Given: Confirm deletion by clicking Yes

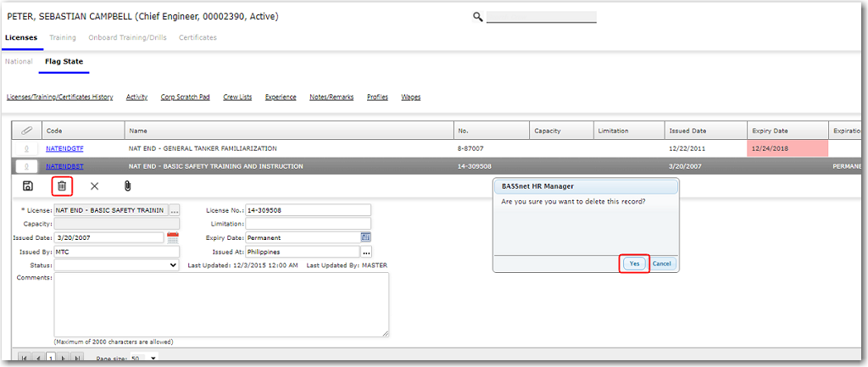Looking at the screenshot, I should pos(634,264).
